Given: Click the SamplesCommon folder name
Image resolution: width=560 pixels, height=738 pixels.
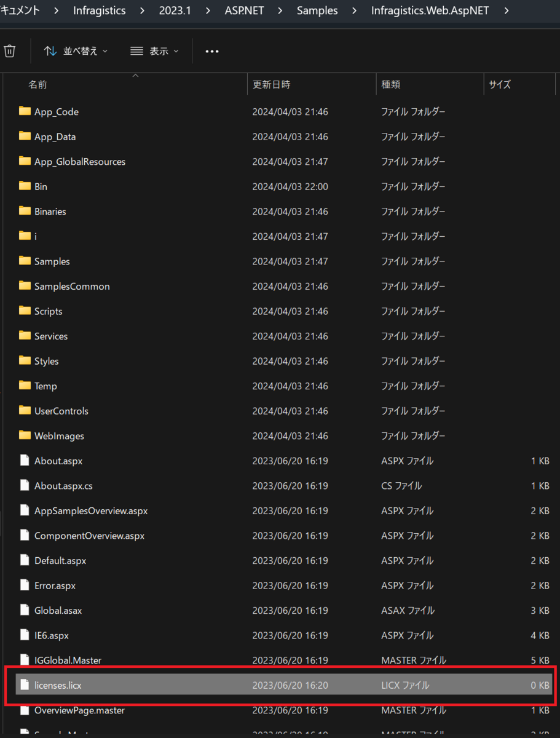Looking at the screenshot, I should (x=72, y=286).
